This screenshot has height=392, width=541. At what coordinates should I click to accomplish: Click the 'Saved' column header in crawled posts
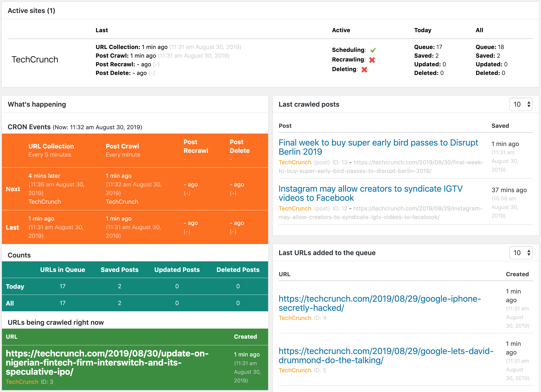tap(500, 126)
